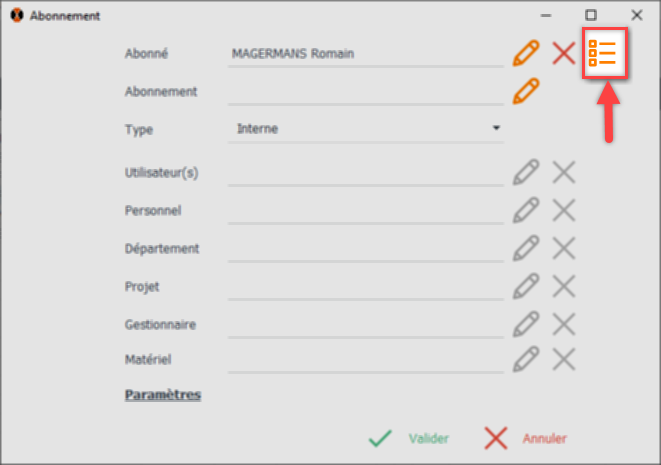Open the Type dropdown showing Interne
Image resolution: width=661 pixels, height=465 pixels.
tap(366, 129)
